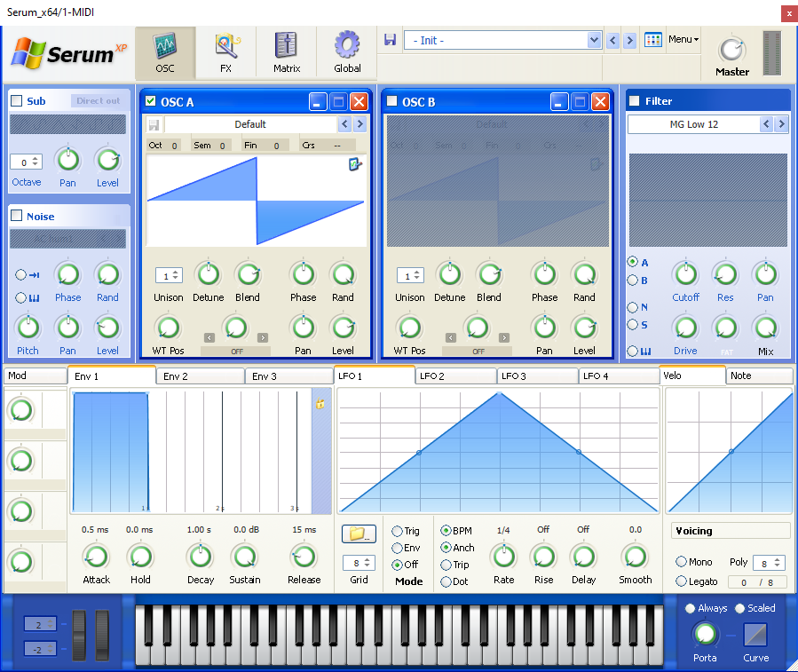Select previous filter type arrow
Image resolution: width=798 pixels, height=672 pixels.
766,123
